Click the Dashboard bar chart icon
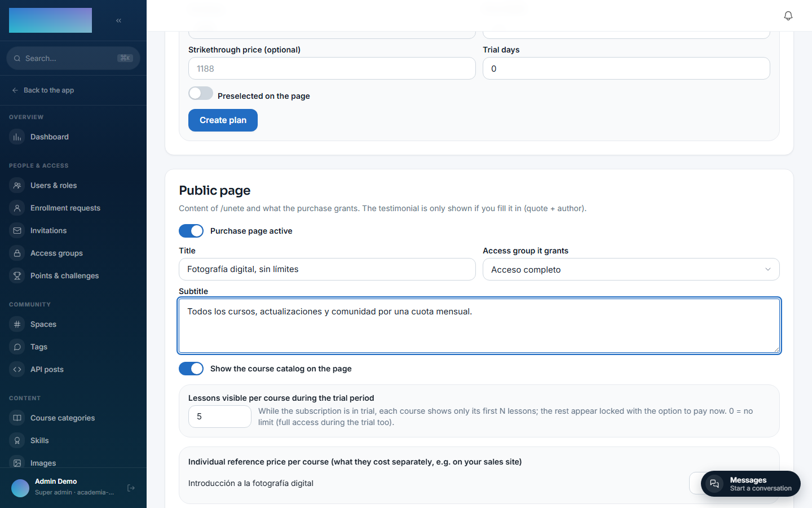 17,137
